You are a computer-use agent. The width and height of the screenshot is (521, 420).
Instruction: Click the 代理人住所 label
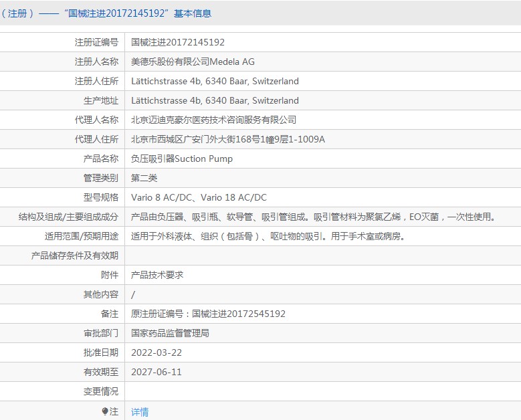[x=97, y=139]
